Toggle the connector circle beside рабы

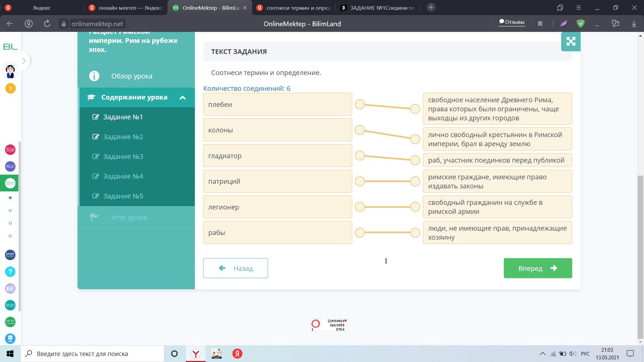360,233
